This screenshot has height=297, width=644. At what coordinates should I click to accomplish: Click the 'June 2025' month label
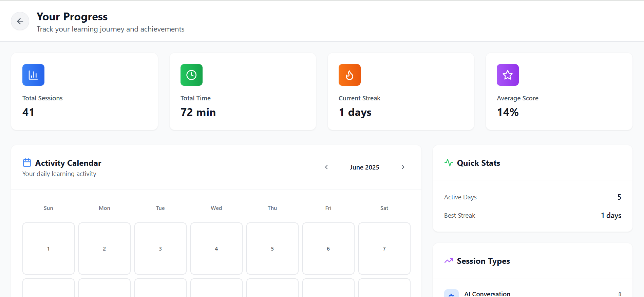click(x=364, y=167)
